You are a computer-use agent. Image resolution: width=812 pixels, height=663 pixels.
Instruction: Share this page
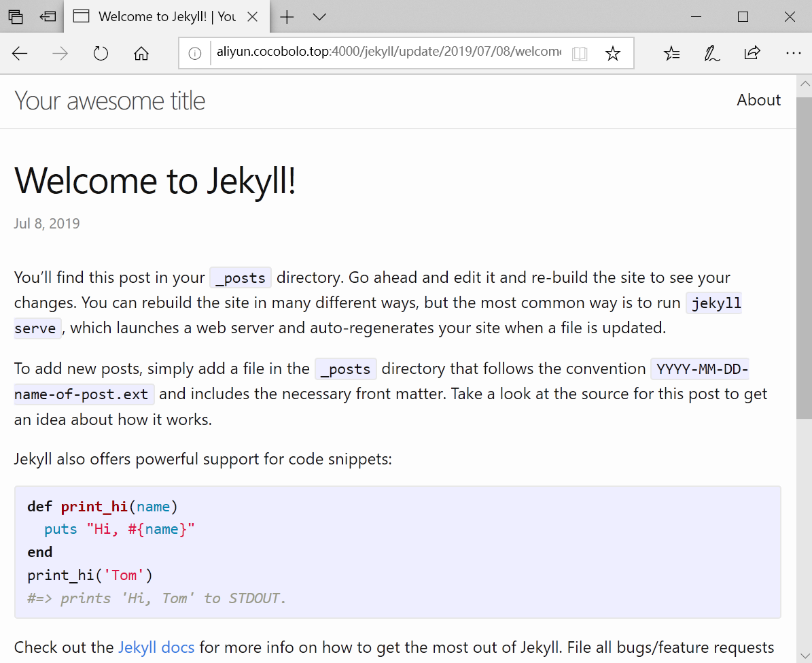coord(752,53)
